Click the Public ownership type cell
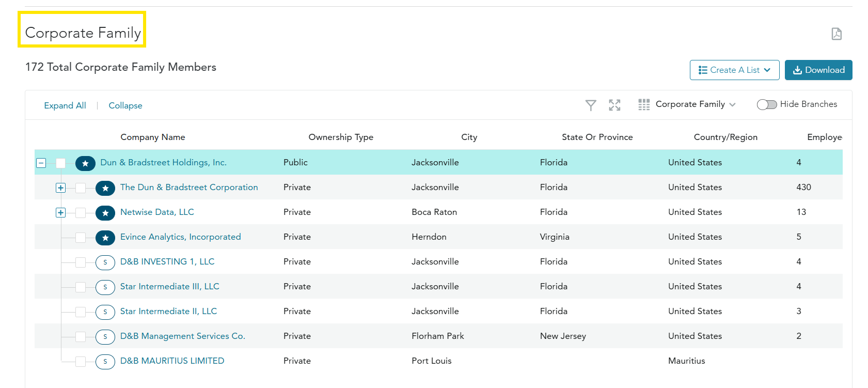Image resolution: width=868 pixels, height=388 pixels. [295, 162]
